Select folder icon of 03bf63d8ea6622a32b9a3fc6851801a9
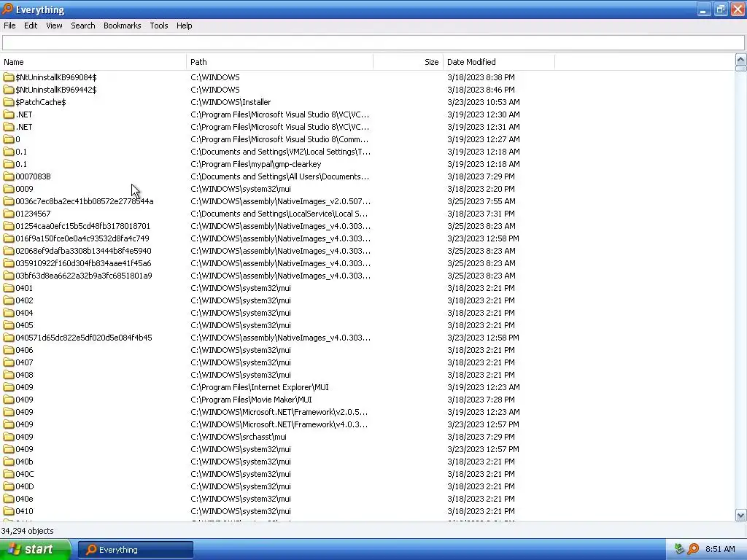Image resolution: width=747 pixels, height=560 pixels. tap(9, 275)
